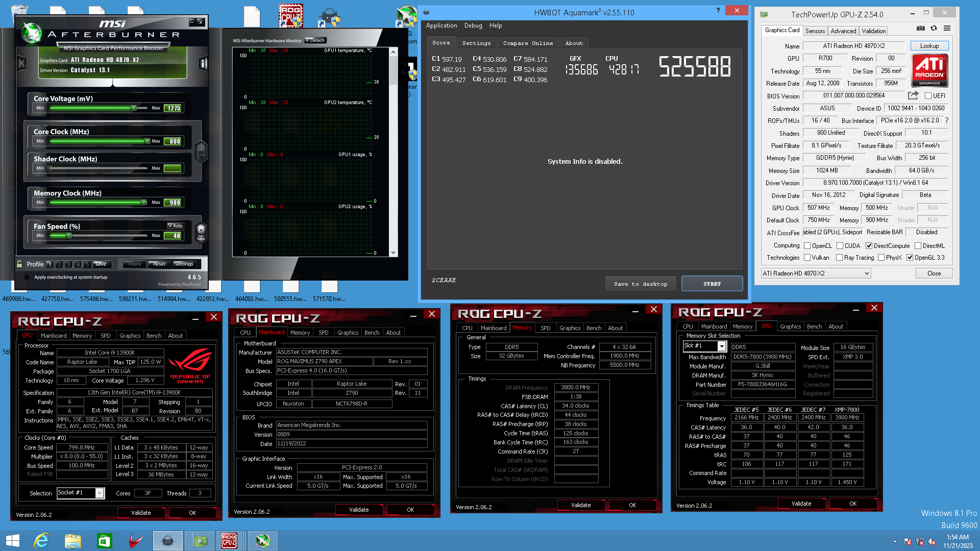Click the Bus Interface question mark icon
The image size is (980, 551).
tap(947, 120)
